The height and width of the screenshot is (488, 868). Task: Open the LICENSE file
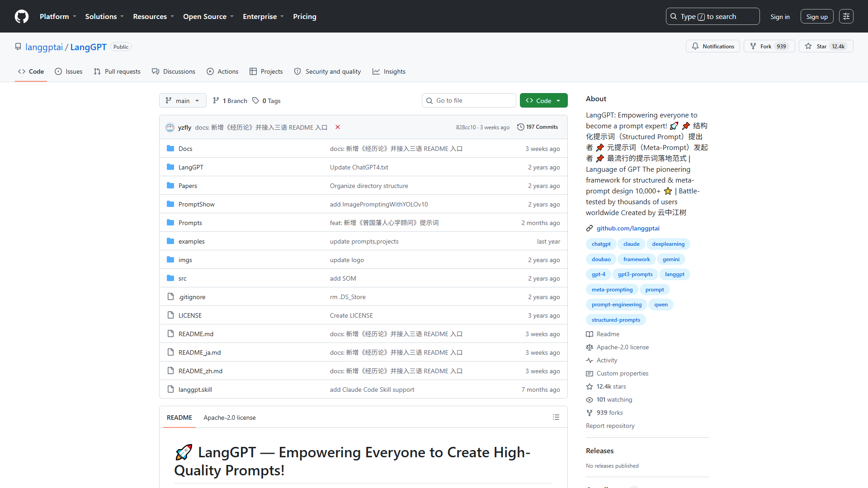point(190,315)
